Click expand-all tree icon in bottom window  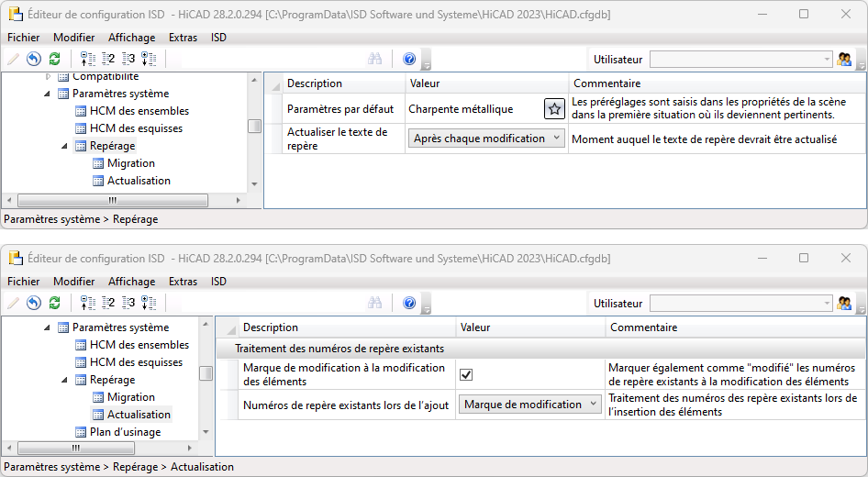click(149, 303)
